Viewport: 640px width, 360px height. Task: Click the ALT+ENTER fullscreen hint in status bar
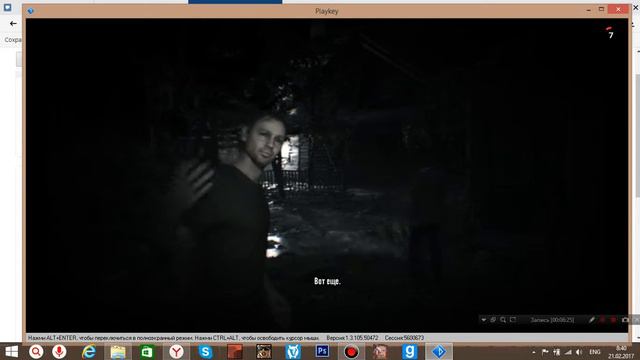(x=173, y=338)
